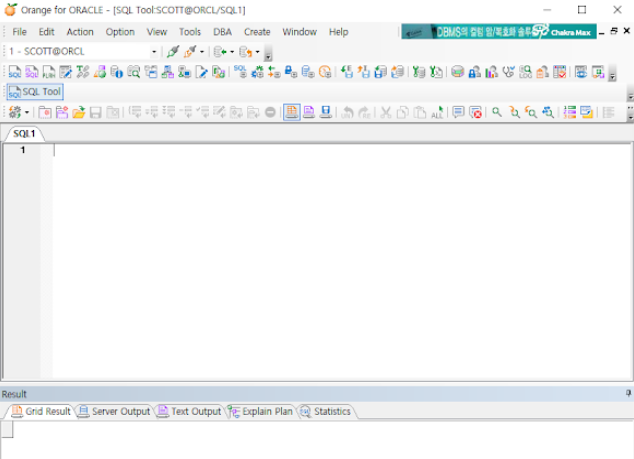
Task: Expand the rollback icon dropdown arrow
Action: click(257, 52)
